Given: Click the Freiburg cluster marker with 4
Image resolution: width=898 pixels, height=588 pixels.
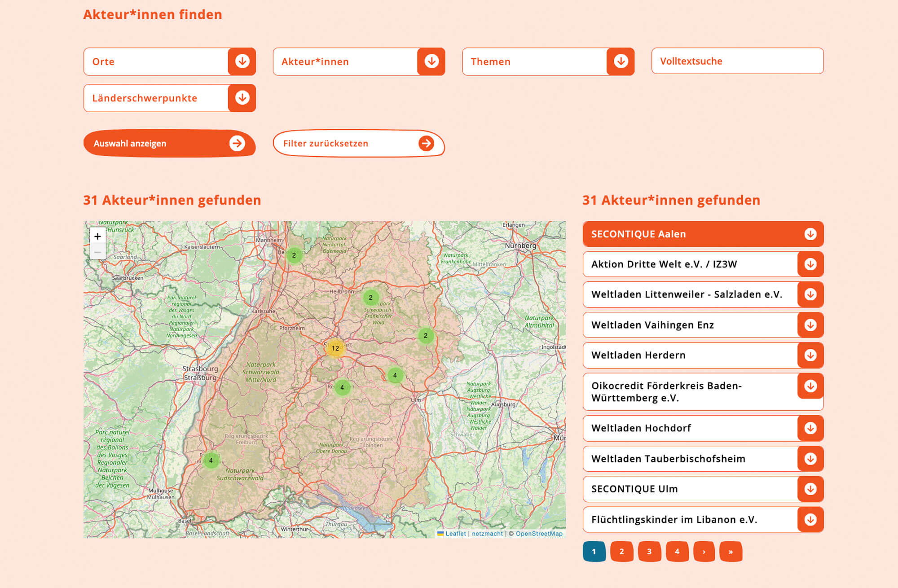Looking at the screenshot, I should [x=211, y=460].
